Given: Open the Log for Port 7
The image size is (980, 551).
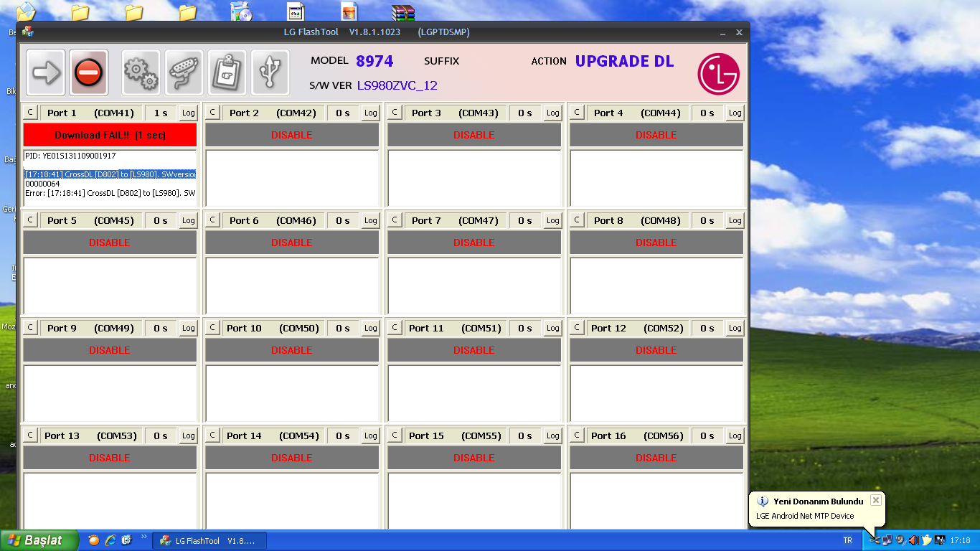Looking at the screenshot, I should pos(552,220).
